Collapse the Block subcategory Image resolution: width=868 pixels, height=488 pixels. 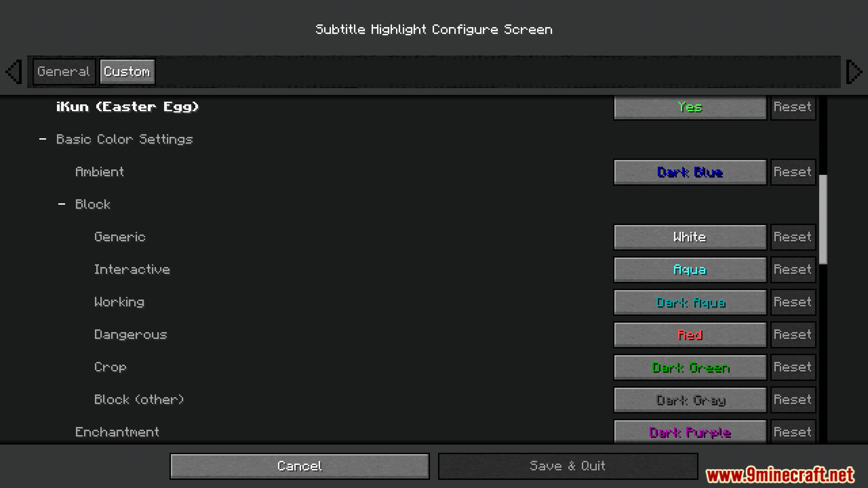tap(62, 204)
